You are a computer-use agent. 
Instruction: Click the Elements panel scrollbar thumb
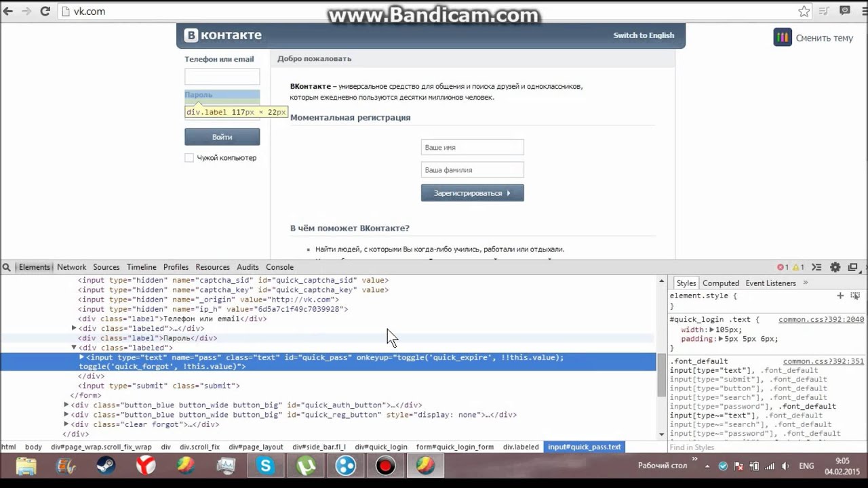pos(661,373)
